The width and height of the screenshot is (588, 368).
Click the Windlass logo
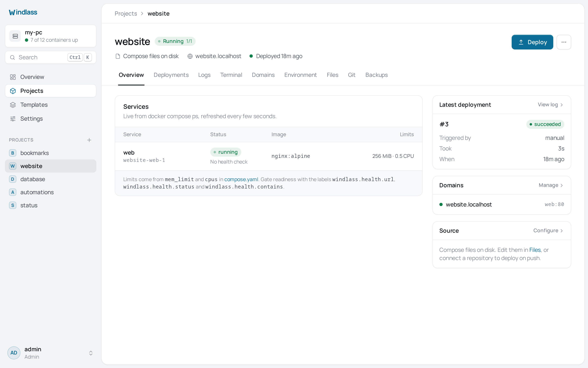click(23, 12)
